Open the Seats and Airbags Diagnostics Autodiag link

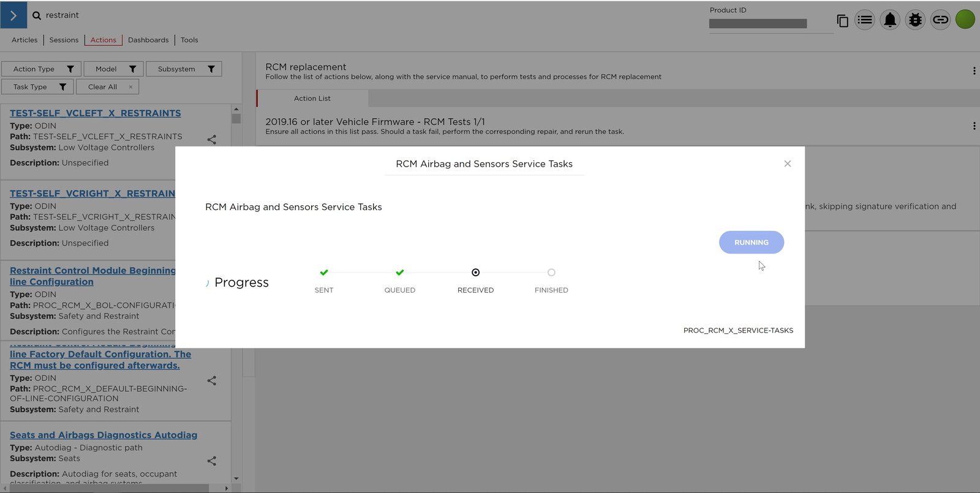104,435
